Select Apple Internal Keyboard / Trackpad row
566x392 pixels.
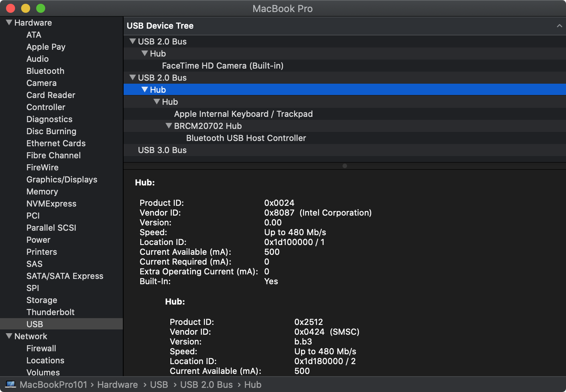coord(243,114)
